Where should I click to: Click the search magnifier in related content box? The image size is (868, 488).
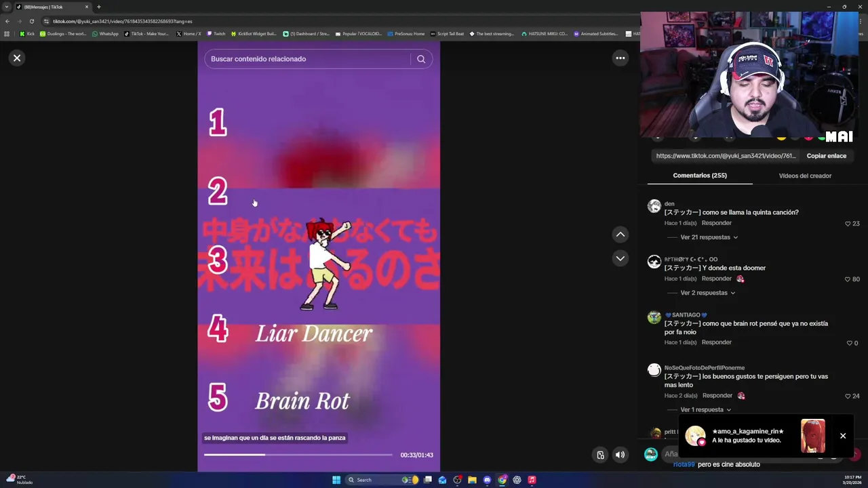pyautogui.click(x=421, y=59)
